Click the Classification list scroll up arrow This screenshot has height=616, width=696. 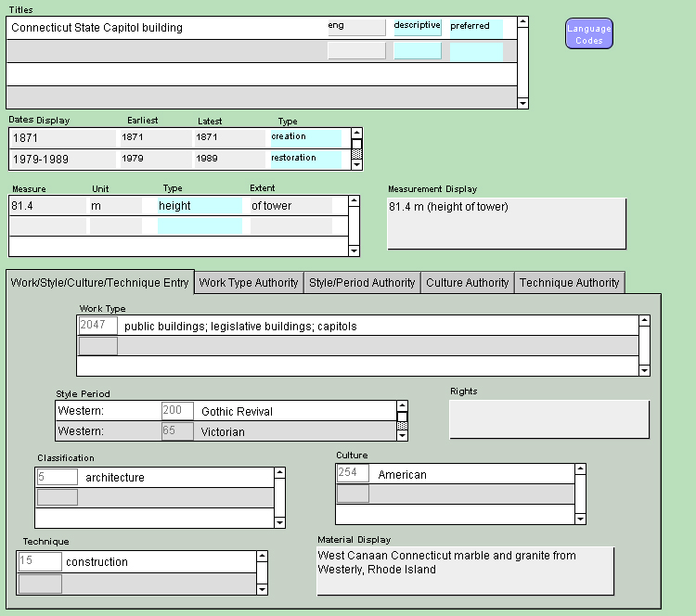[279, 473]
